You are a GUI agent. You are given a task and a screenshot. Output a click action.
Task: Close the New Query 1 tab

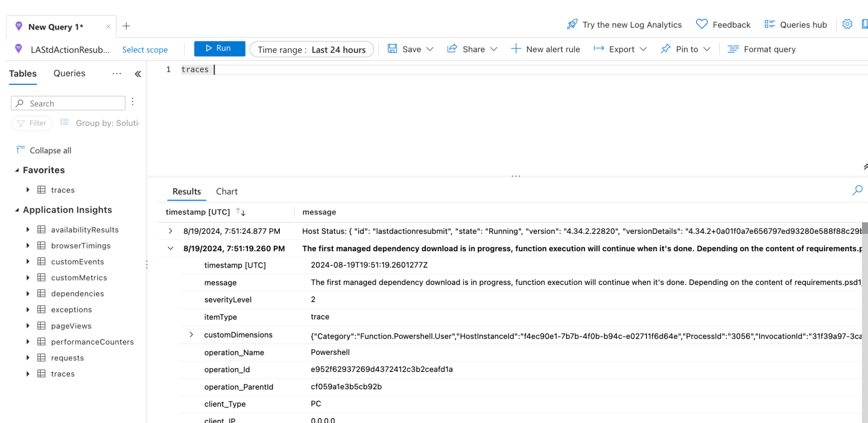(109, 27)
